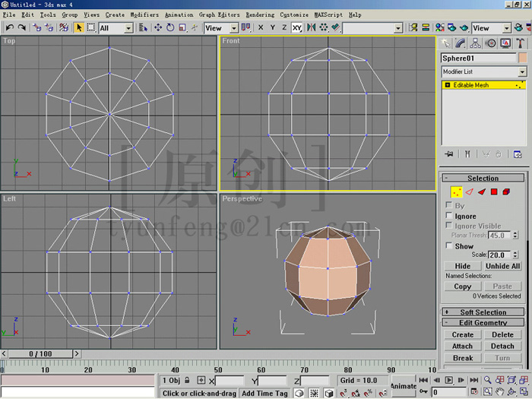Click the Redo arrow icon

[x=21, y=27]
